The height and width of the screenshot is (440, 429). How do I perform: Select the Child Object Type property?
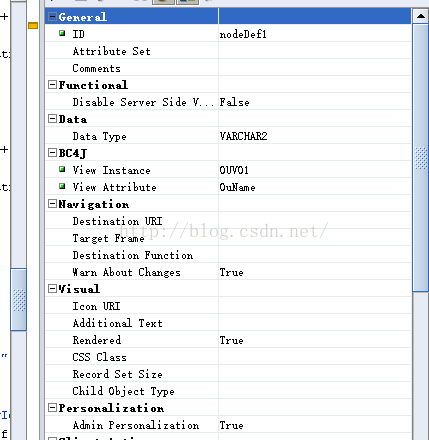pyautogui.click(x=123, y=391)
